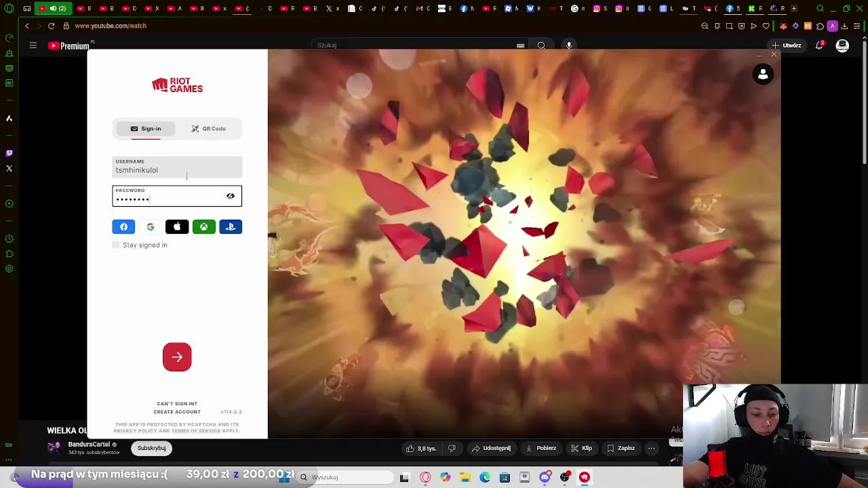Open Opera GX sidebar settings gear
The height and width of the screenshot is (488, 868).
pos(9,268)
